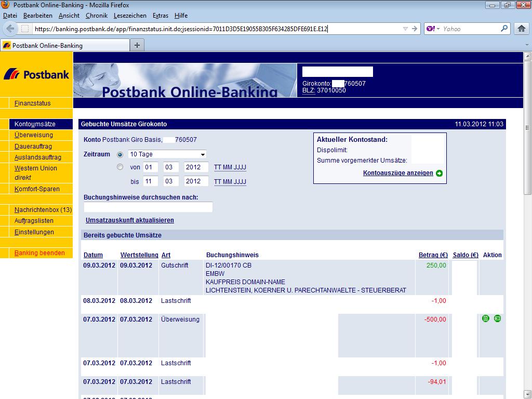Screen dimensions: 532x399
Task: Click the von year field showing 2012
Action: point(196,167)
